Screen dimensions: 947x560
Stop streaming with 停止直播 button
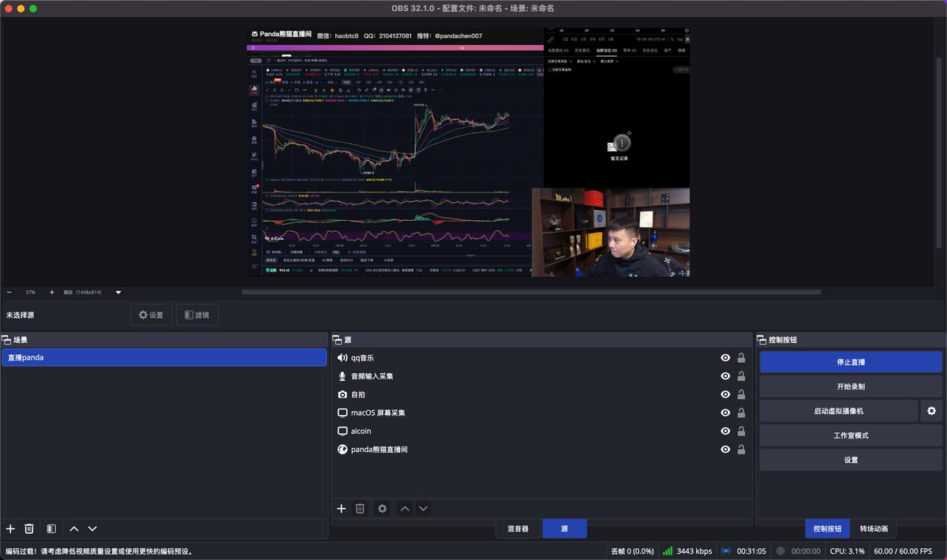pos(851,362)
